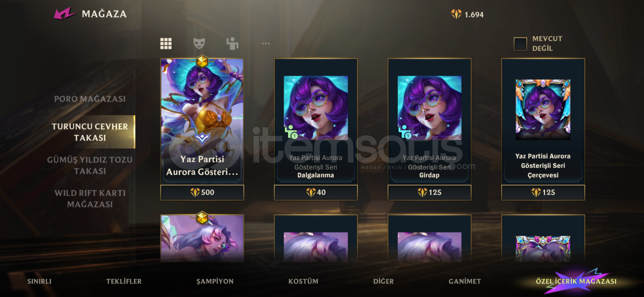Select the emote pose filter icon
644x297 pixels.
click(x=232, y=43)
